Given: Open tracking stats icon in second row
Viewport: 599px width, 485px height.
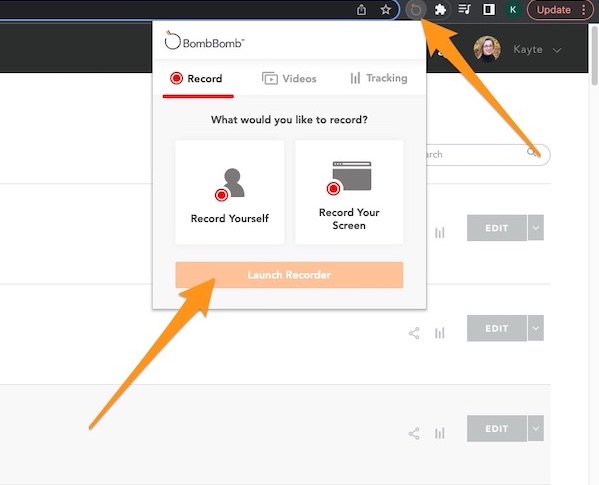Looking at the screenshot, I should click(x=440, y=333).
